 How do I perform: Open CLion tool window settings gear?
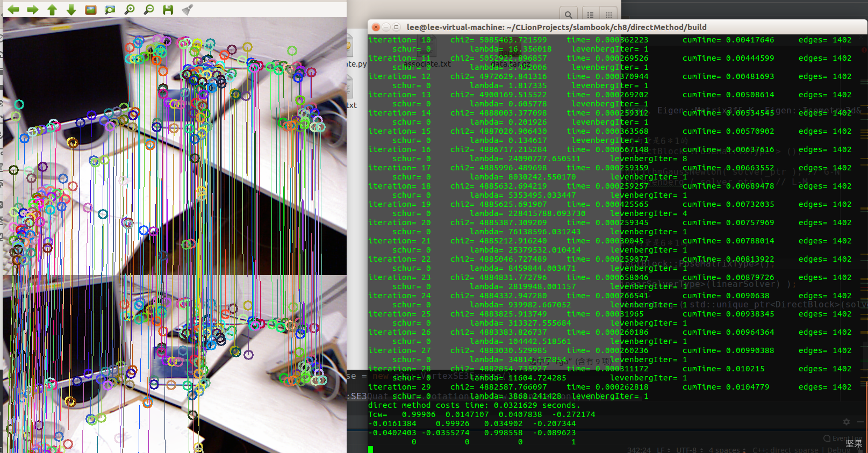(x=847, y=422)
